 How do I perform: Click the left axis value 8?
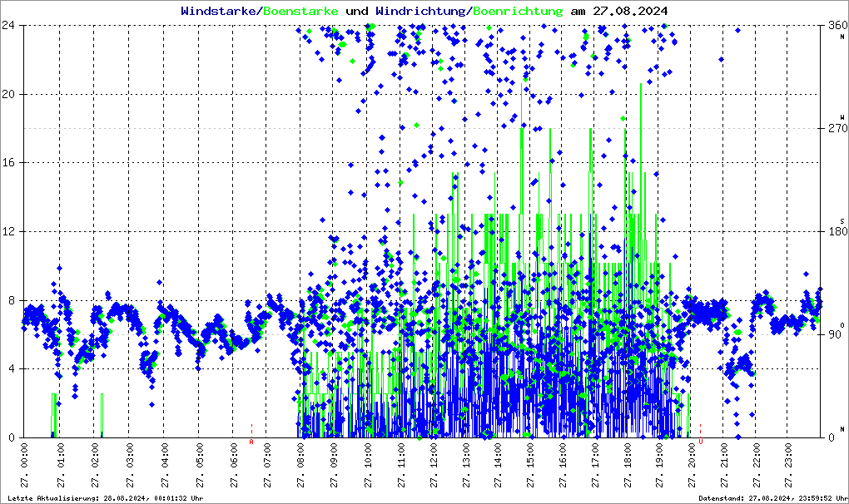point(12,300)
